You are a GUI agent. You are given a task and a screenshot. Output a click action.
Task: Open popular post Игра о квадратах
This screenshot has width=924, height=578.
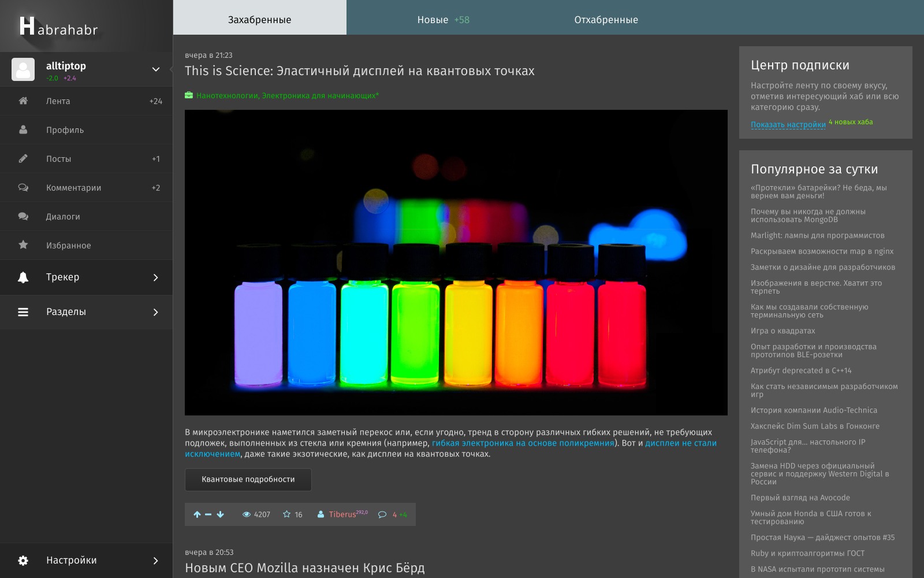point(783,331)
